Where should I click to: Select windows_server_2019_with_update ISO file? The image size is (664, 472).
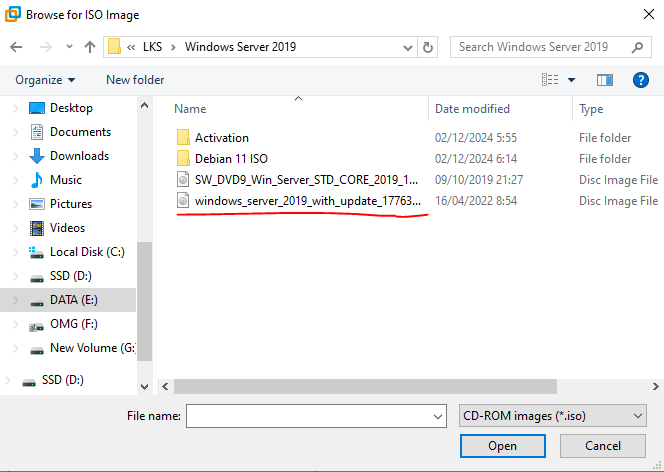point(307,201)
